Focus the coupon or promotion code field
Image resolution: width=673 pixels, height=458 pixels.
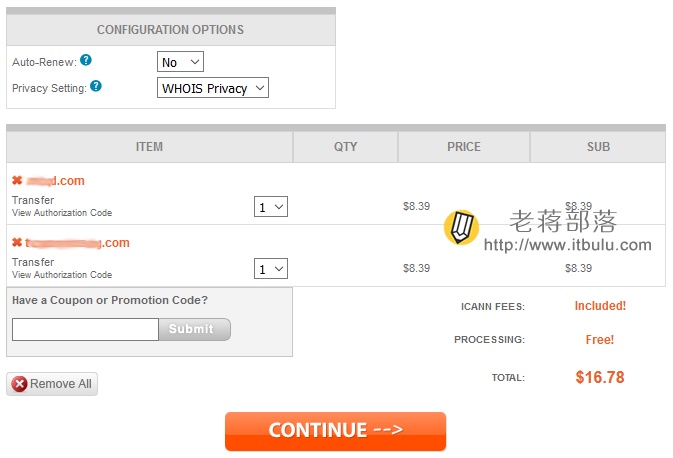[85, 329]
